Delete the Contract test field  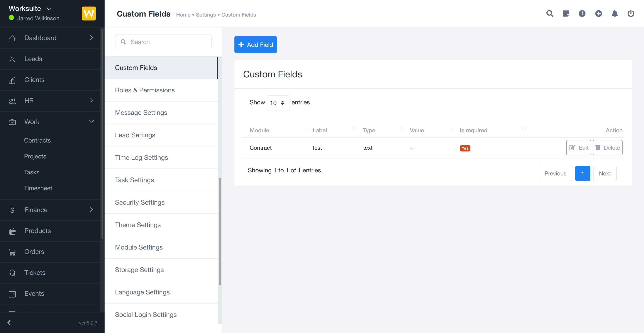(607, 148)
